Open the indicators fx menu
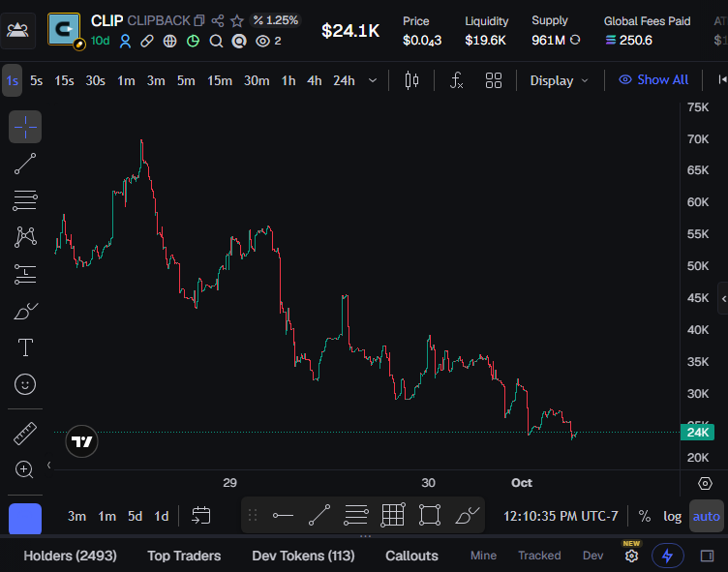Screen dimensions: 728x572 456,80
